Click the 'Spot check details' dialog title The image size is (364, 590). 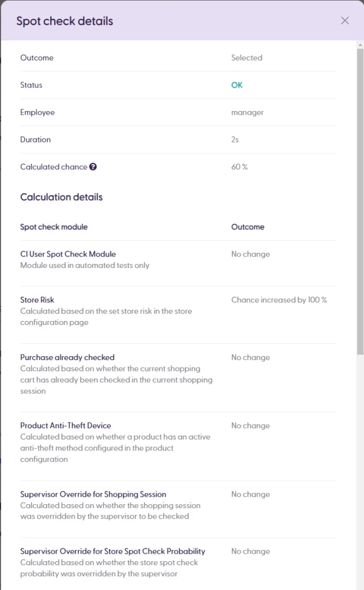coord(65,21)
